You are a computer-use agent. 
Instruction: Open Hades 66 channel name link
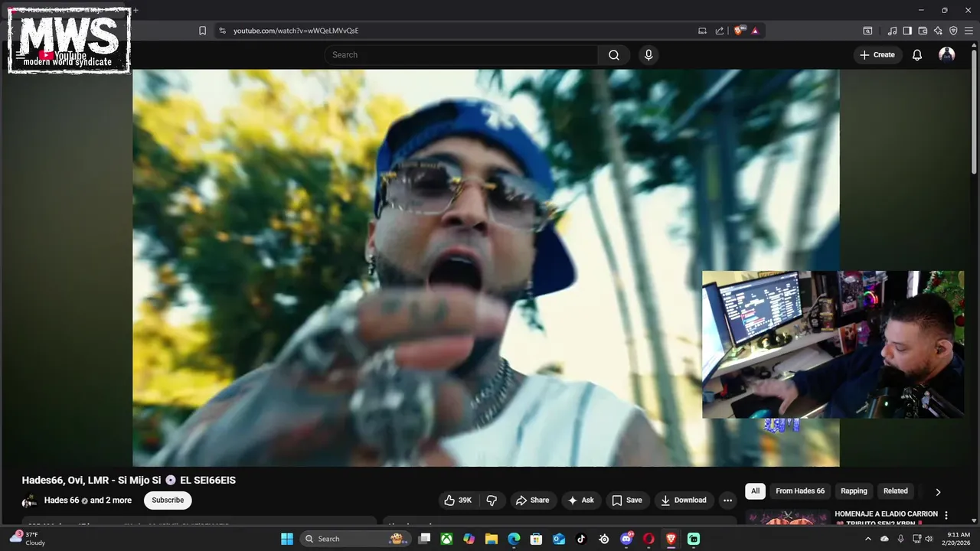(61, 500)
